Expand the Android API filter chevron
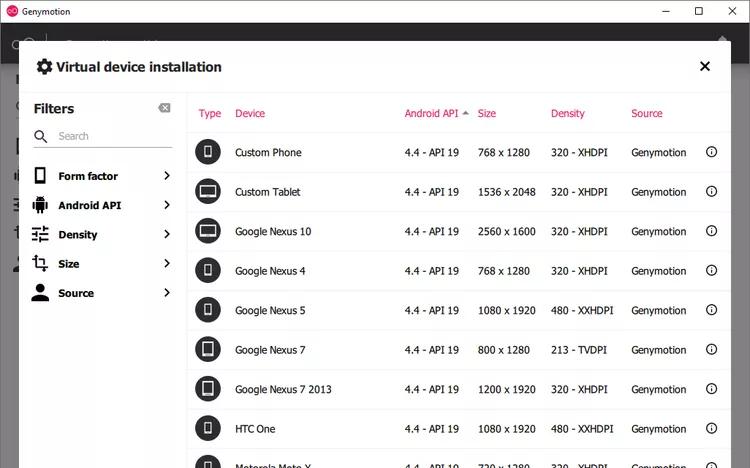This screenshot has width=750, height=468. coord(166,205)
